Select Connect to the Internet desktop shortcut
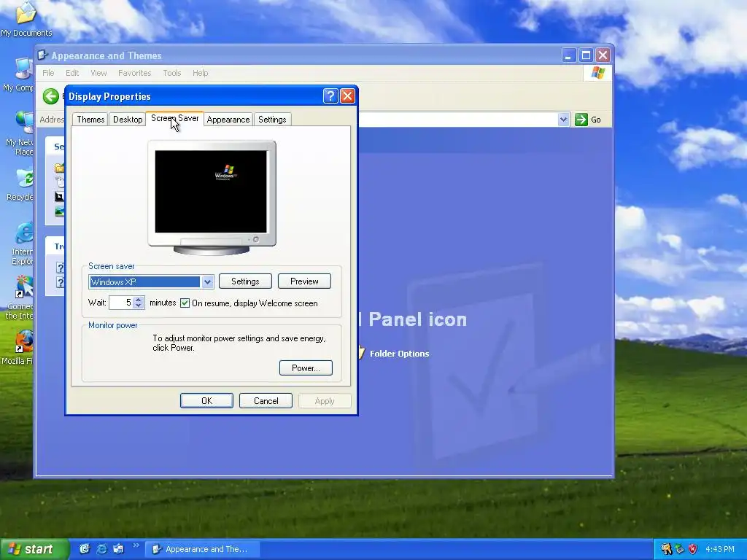 coord(20,298)
